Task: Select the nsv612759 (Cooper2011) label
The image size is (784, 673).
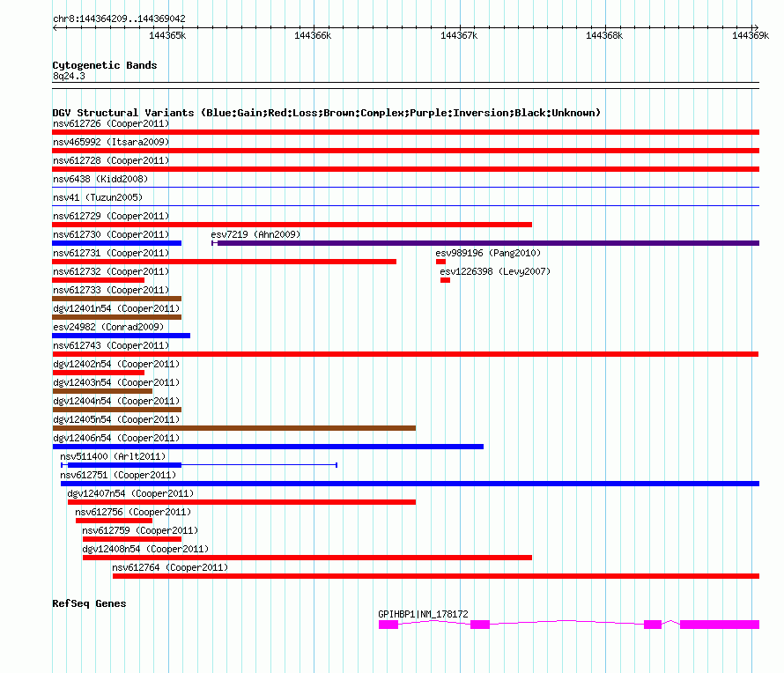Action: [140, 530]
